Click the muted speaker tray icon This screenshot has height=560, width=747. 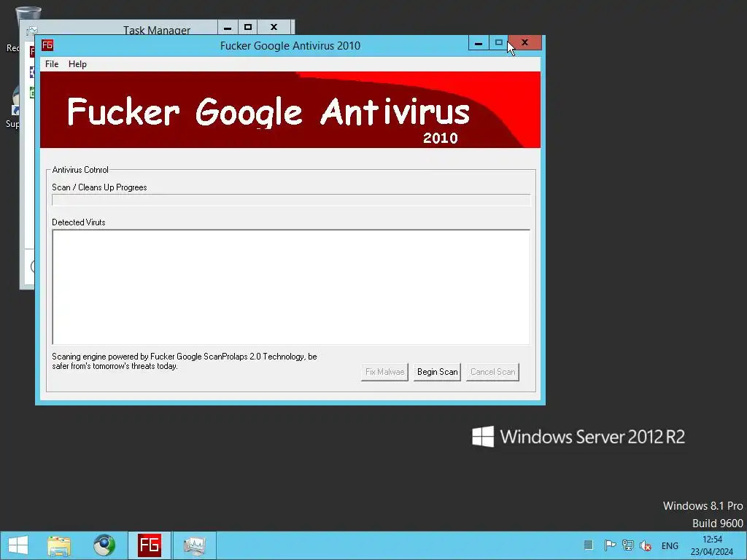click(646, 545)
